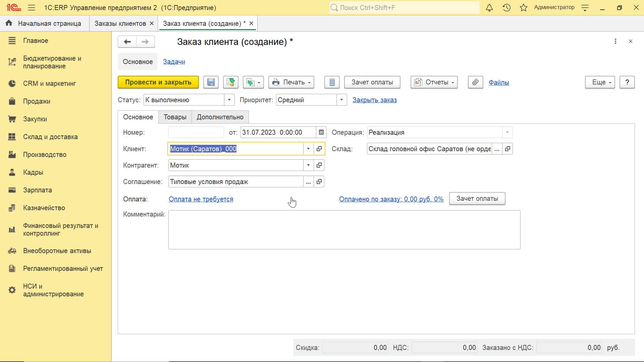Go to the home icon Начальная страница
Viewport: 644px width, 362px height.
(9, 23)
